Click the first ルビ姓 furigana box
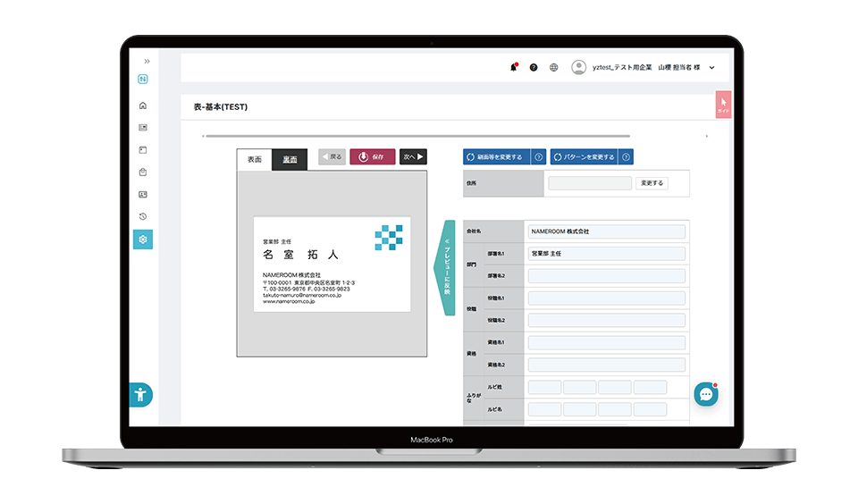Image resolution: width=858 pixels, height=504 pixels. 544,388
